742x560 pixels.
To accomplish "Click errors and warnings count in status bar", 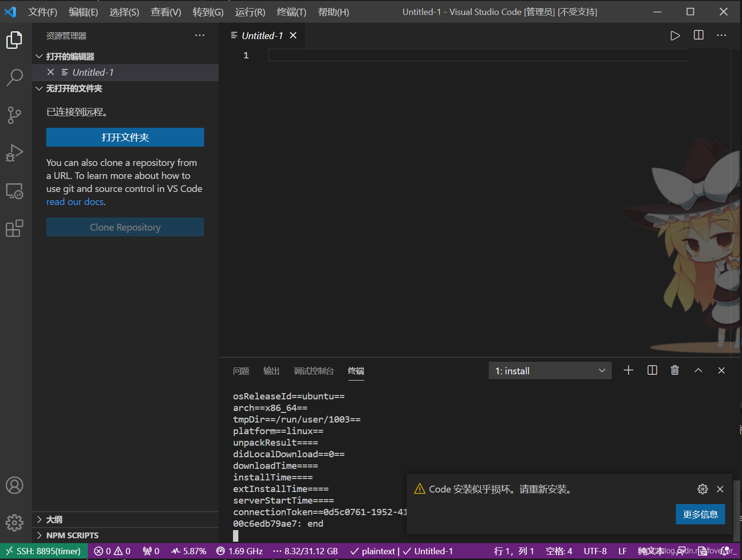I will pos(112,551).
